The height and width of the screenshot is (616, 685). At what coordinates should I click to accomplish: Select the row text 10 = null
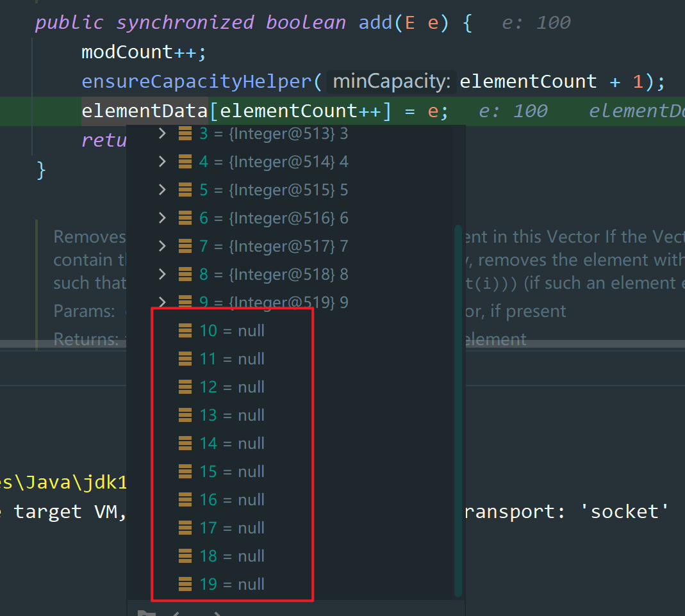click(232, 330)
